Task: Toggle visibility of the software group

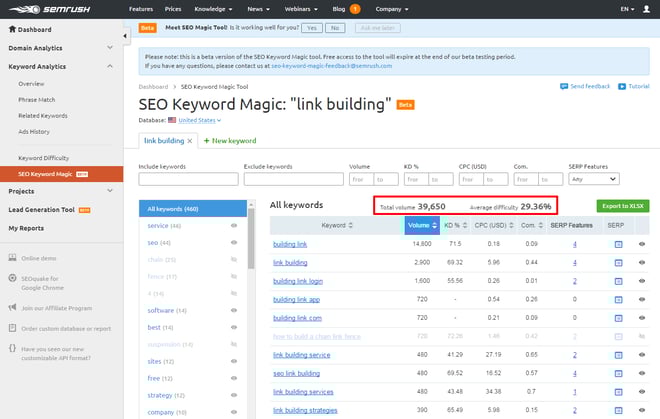Action: [234, 310]
